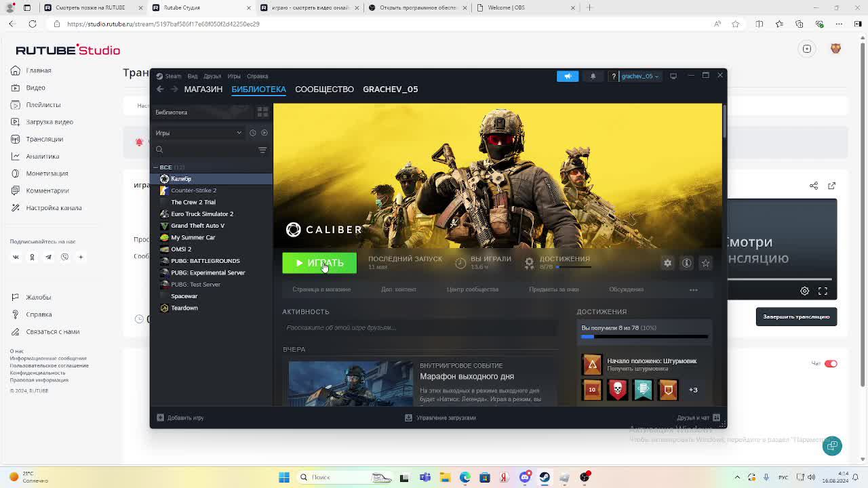Enter fullscreen on RUTUBE stream player
This screenshot has width=868, height=488.
click(x=823, y=291)
